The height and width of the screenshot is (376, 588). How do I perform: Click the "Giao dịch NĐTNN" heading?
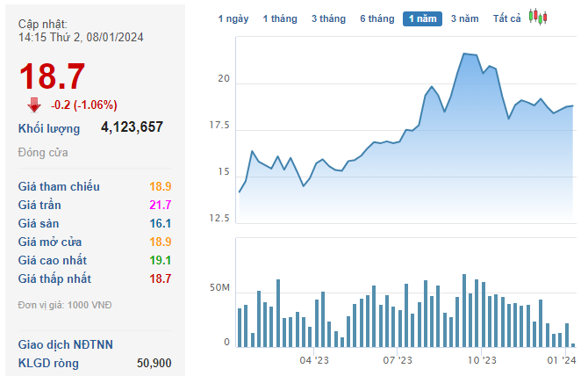click(66, 344)
